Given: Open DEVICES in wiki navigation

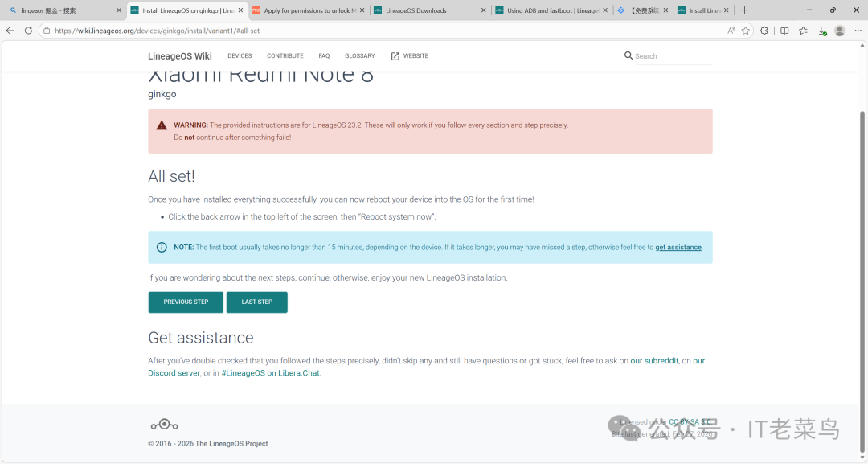Looking at the screenshot, I should point(240,56).
